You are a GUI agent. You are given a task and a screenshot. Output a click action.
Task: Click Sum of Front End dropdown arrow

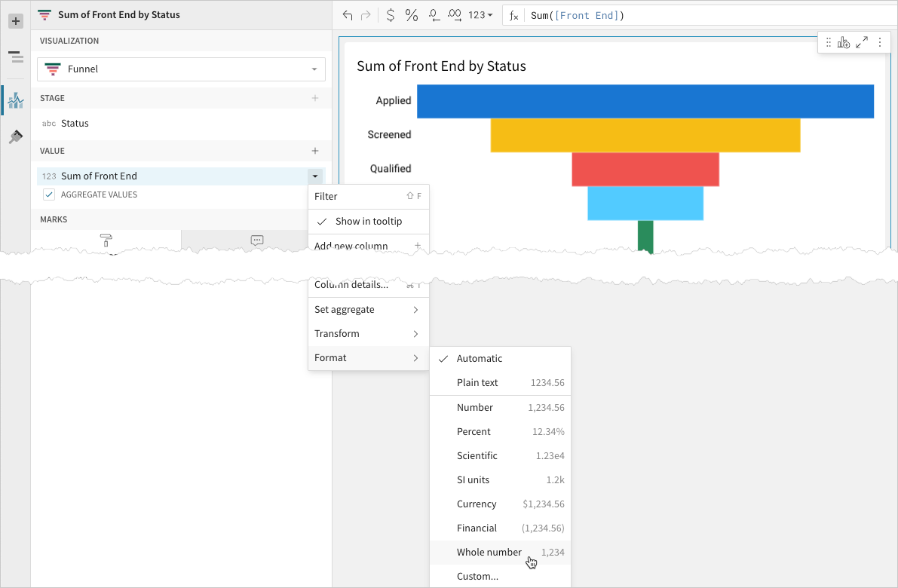click(315, 176)
